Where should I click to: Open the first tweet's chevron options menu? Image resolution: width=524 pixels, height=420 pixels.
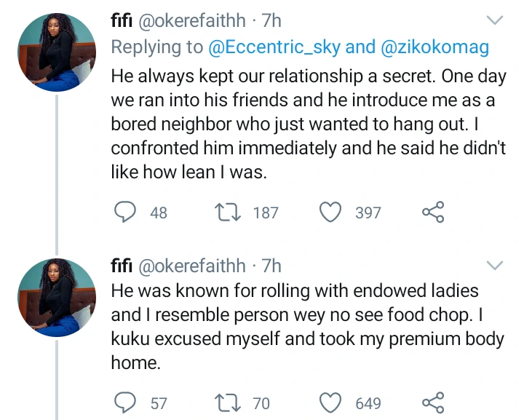tap(494, 19)
